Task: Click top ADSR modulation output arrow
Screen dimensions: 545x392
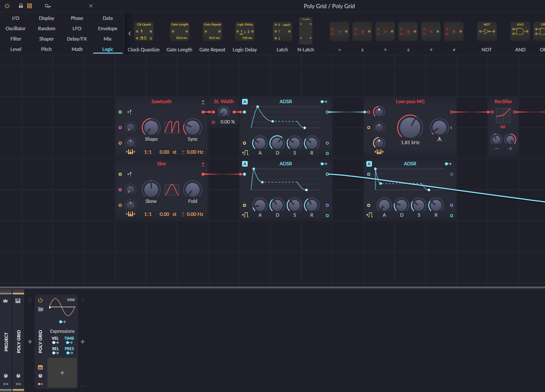Action: coord(324,102)
